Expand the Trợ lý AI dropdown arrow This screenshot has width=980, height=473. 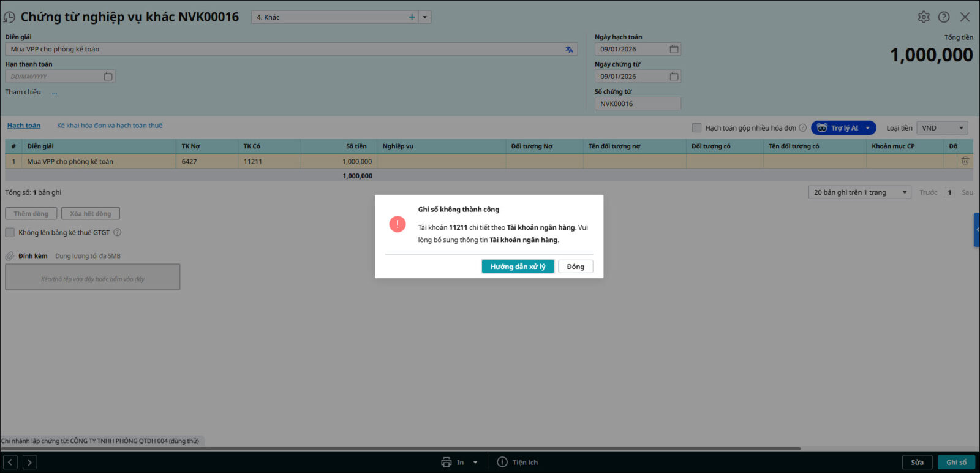coord(867,128)
